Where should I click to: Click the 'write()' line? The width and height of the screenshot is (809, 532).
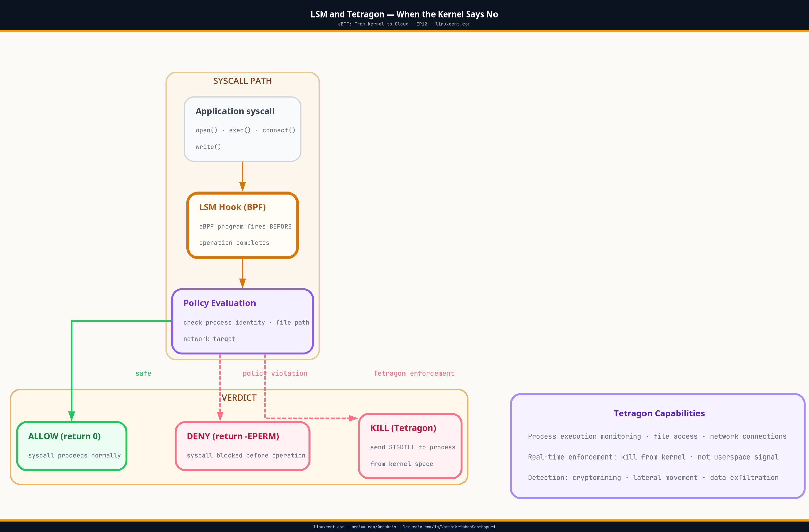208,147
